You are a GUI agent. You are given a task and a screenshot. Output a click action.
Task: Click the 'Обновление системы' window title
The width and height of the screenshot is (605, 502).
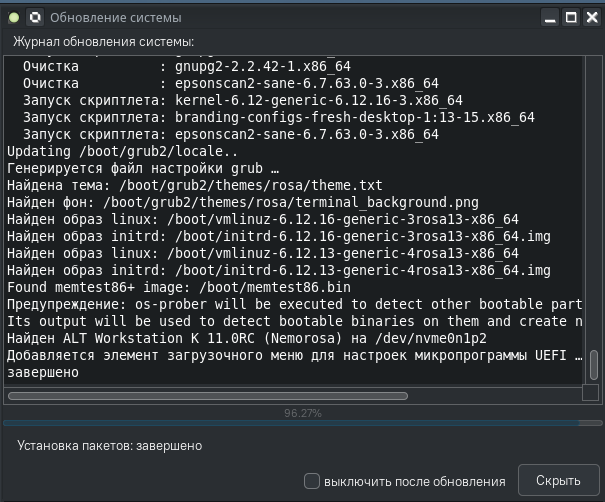point(116,18)
